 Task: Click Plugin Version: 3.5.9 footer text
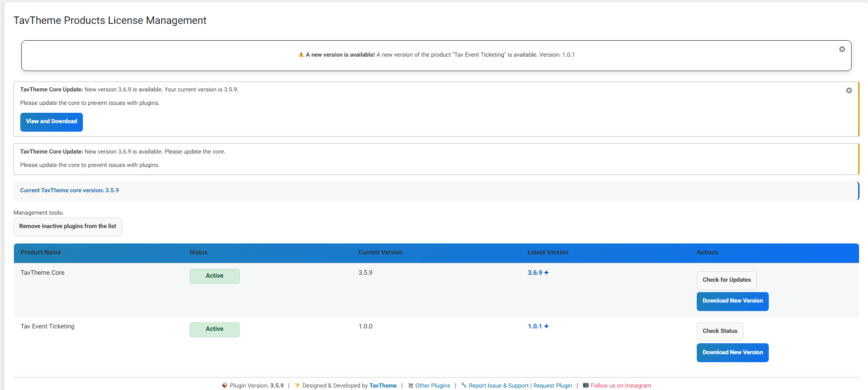tap(257, 386)
